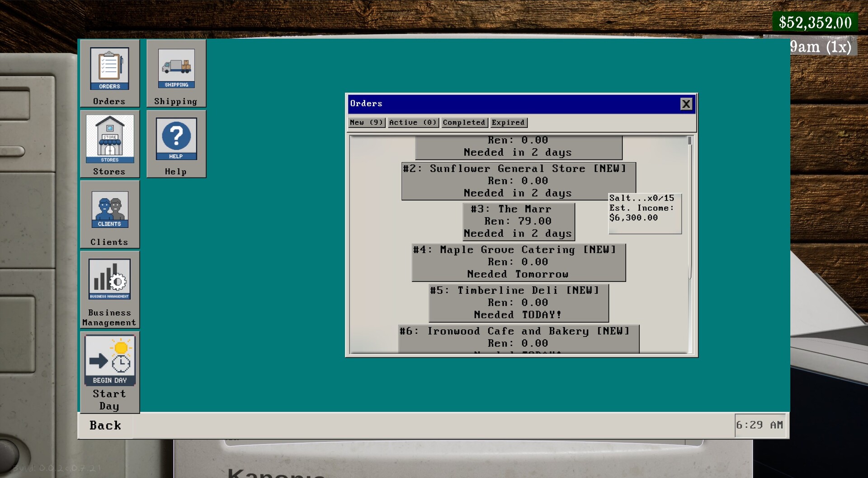Expand order #4: Maple Grove Catering
The image size is (868, 478).
click(518, 262)
